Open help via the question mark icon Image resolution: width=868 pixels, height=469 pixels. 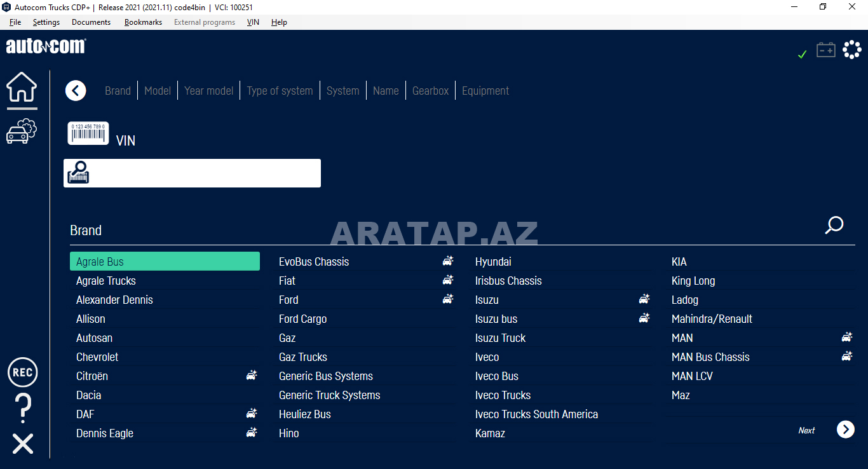pyautogui.click(x=22, y=408)
